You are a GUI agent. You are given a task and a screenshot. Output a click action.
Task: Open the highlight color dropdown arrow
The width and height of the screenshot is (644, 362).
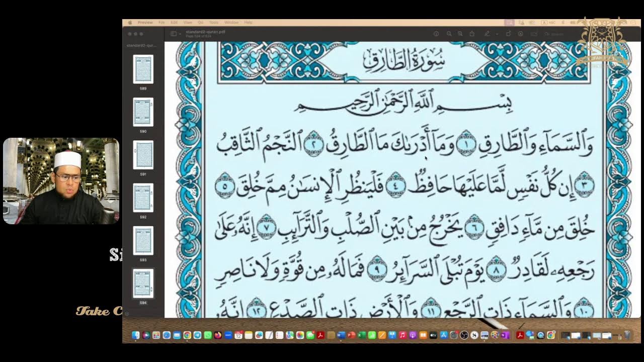click(497, 34)
